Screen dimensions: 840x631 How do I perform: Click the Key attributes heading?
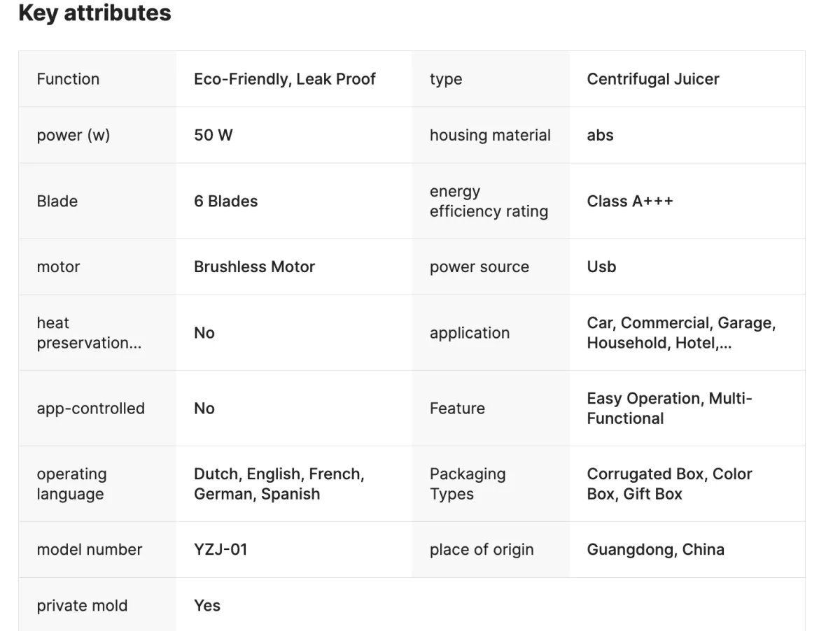[94, 13]
